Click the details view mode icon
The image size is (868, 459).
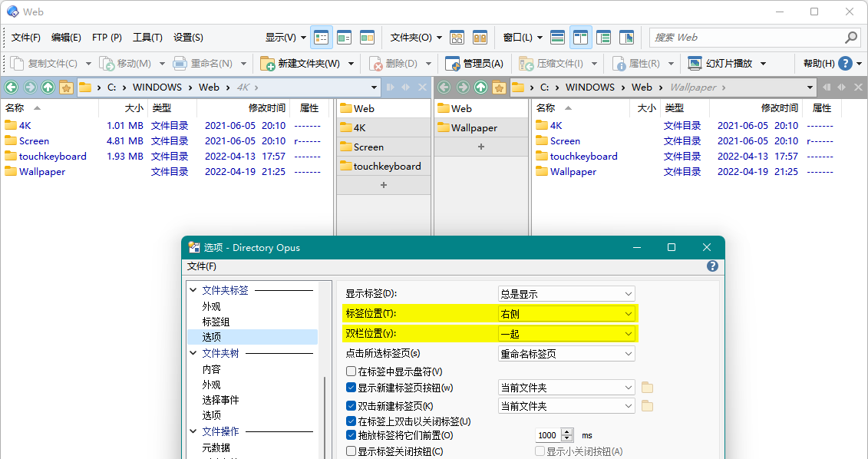(x=321, y=37)
